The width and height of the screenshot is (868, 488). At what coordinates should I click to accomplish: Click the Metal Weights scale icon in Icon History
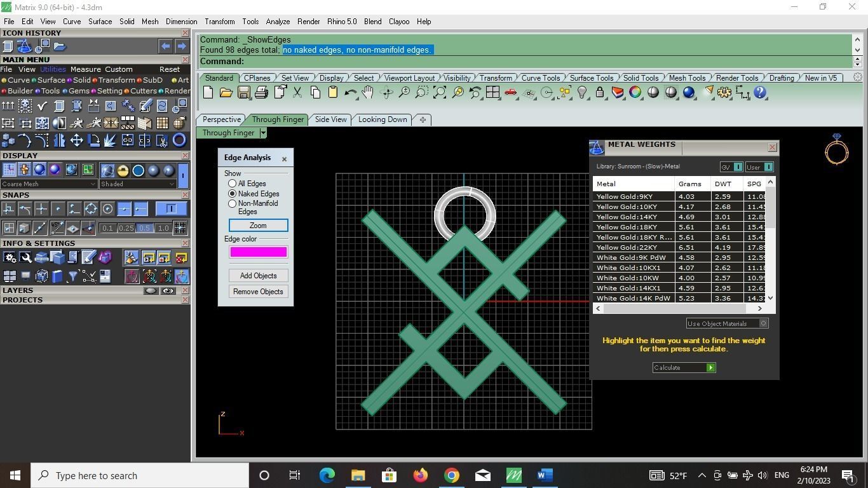(25, 46)
